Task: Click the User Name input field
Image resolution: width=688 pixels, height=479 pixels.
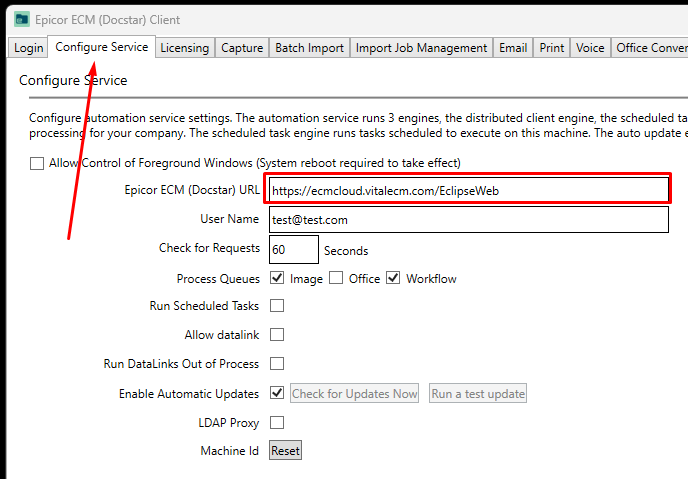Action: tap(468, 219)
